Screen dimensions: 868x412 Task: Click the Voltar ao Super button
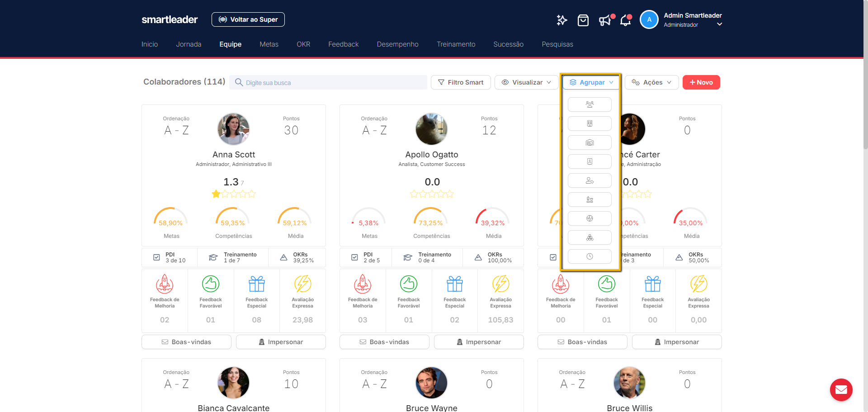[x=248, y=19]
